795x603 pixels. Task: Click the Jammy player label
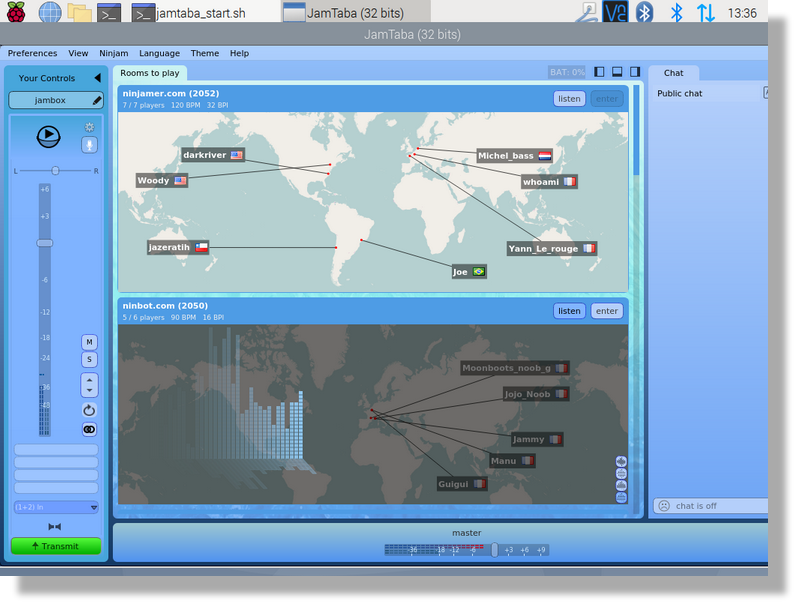pyautogui.click(x=537, y=439)
